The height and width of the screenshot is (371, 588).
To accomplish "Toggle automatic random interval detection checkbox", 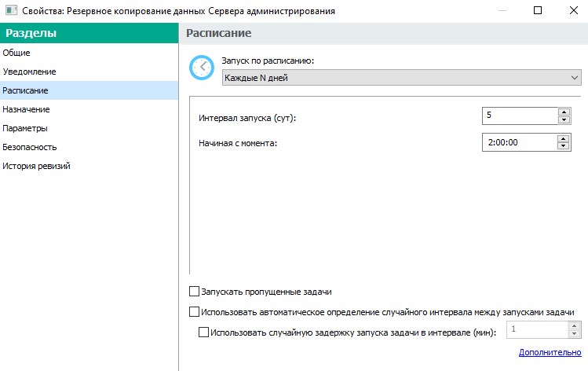I will (x=194, y=312).
